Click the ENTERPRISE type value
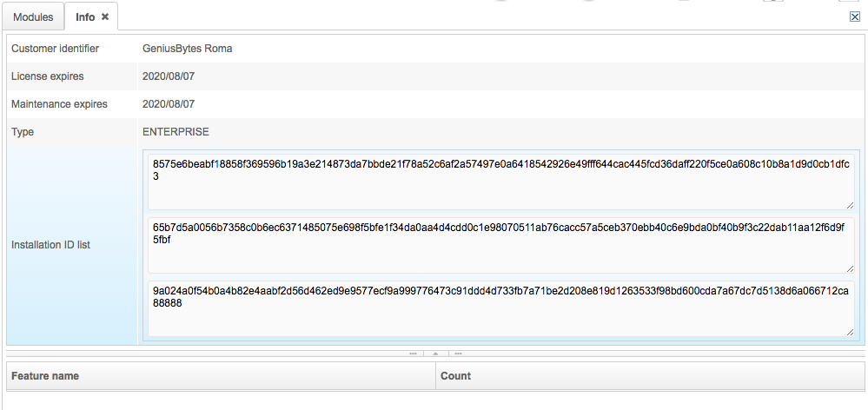Screen dimensions: 868x410 point(176,132)
